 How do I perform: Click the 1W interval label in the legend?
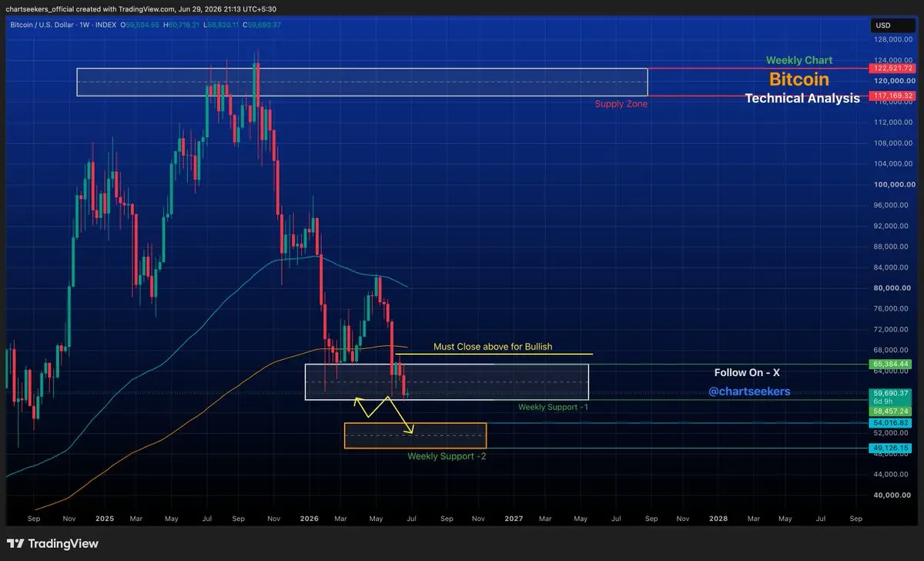coord(86,25)
